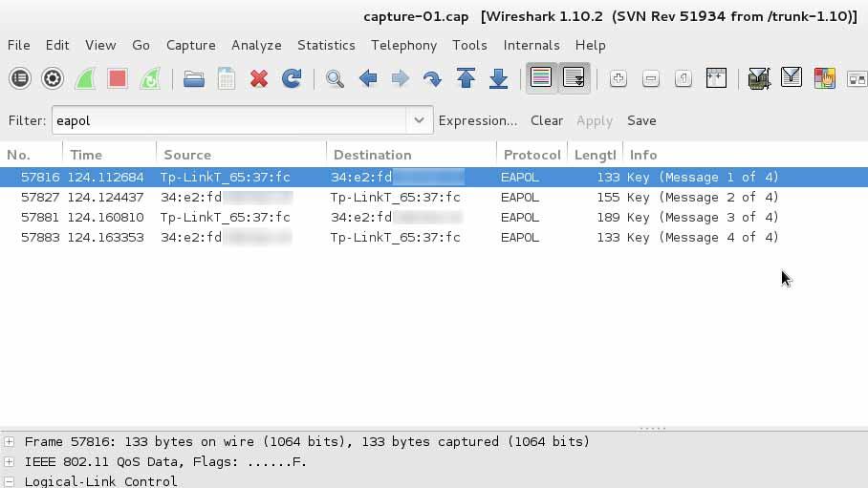Image resolution: width=868 pixels, height=488 pixels.
Task: Open a capture file (folder icon)
Action: [x=194, y=78]
